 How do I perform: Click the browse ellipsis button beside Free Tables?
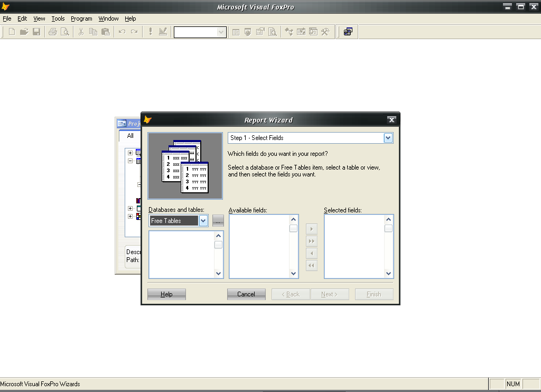[218, 221]
